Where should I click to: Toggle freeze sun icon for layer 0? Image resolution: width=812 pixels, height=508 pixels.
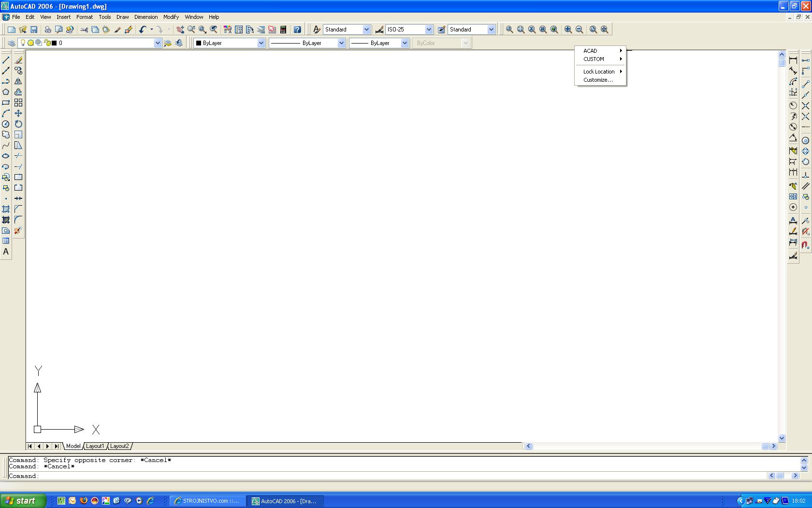tap(30, 43)
